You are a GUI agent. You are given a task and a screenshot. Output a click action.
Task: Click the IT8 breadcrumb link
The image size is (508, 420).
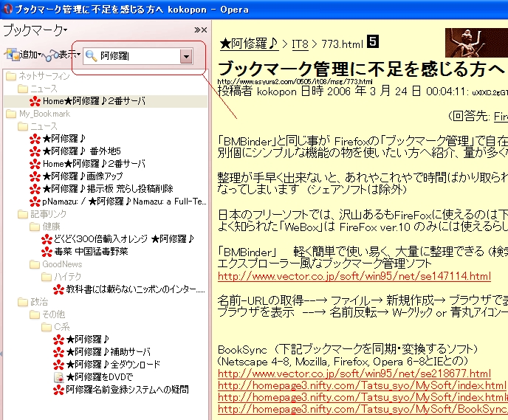click(x=300, y=44)
